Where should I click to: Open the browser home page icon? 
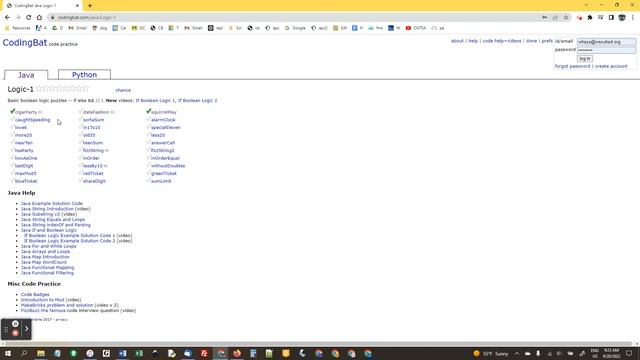(x=39, y=18)
